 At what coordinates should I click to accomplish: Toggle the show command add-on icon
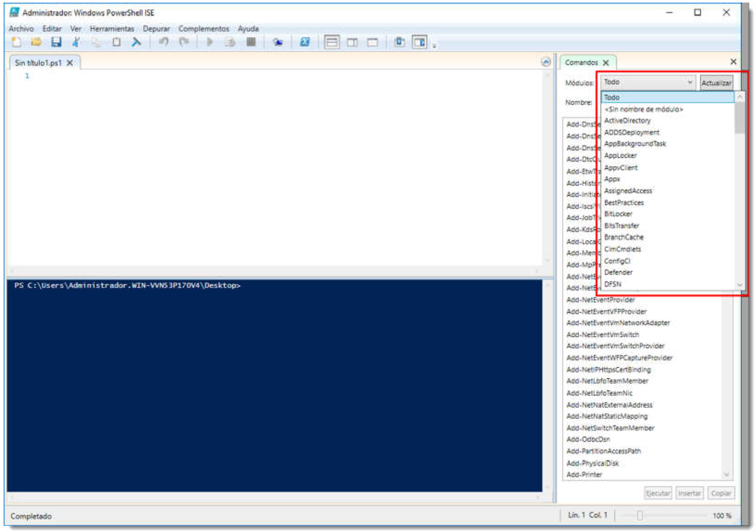[x=419, y=42]
